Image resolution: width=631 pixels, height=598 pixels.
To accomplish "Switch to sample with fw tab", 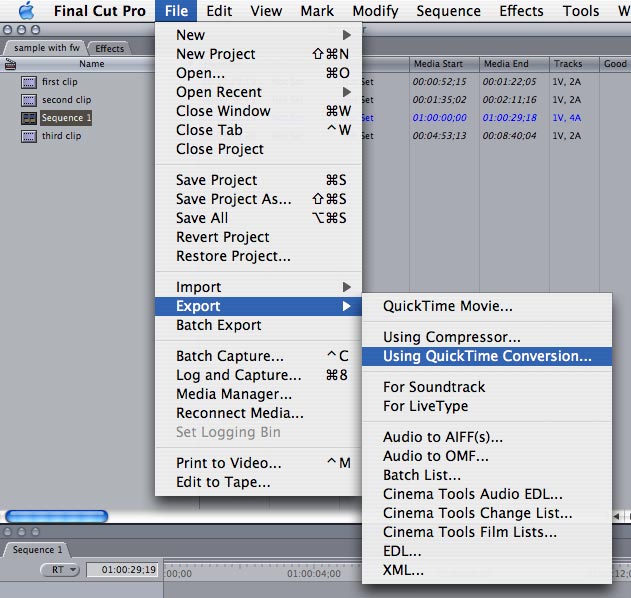I will pyautogui.click(x=46, y=48).
